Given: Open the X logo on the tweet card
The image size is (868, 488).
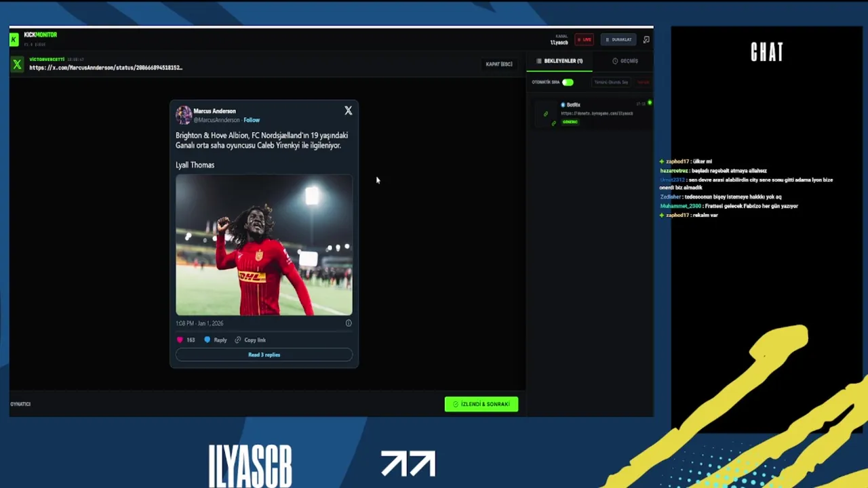Looking at the screenshot, I should (x=348, y=110).
